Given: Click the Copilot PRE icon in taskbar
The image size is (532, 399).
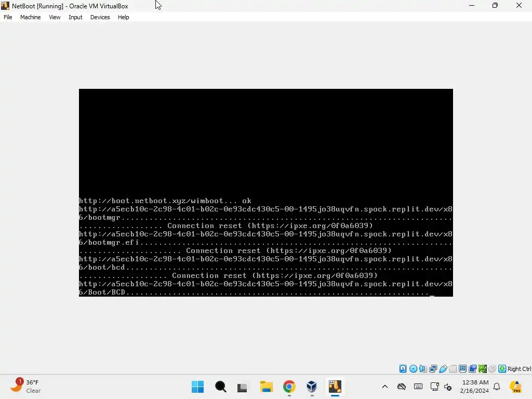Looking at the screenshot, I should 516,387.
